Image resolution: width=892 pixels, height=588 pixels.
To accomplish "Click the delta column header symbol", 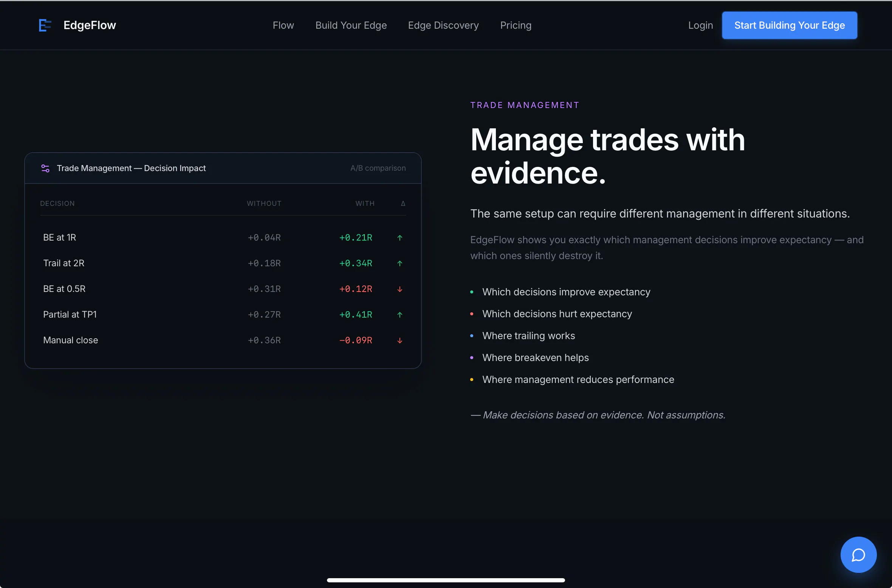I will click(x=403, y=204).
